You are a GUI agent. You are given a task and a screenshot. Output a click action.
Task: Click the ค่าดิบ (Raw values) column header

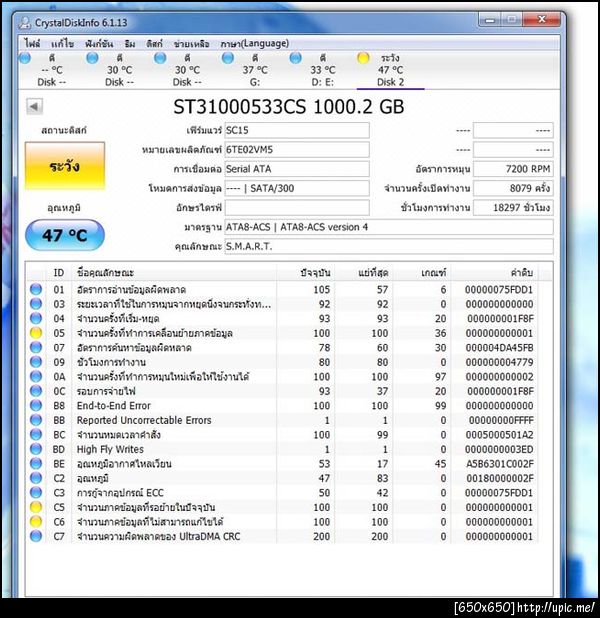[x=495, y=272]
